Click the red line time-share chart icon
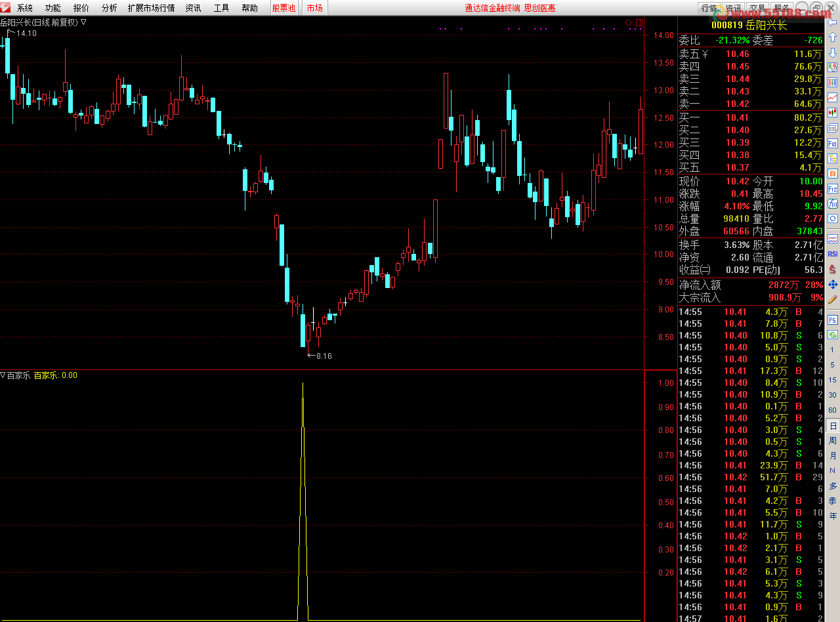Image resolution: width=840 pixels, height=622 pixels. (832, 98)
